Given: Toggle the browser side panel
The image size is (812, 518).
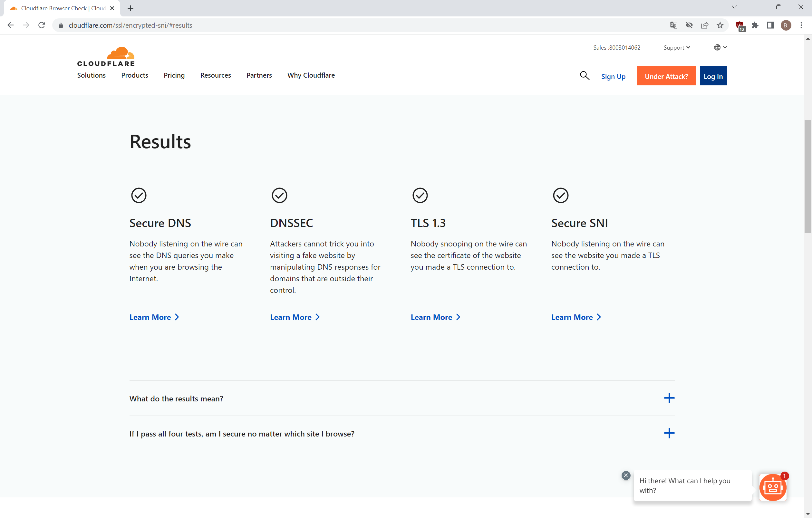Looking at the screenshot, I should click(x=770, y=25).
